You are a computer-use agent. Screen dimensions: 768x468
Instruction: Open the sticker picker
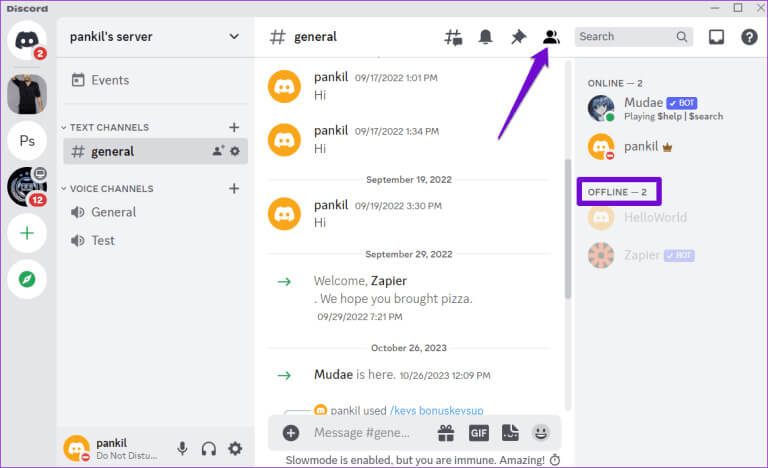coord(510,433)
